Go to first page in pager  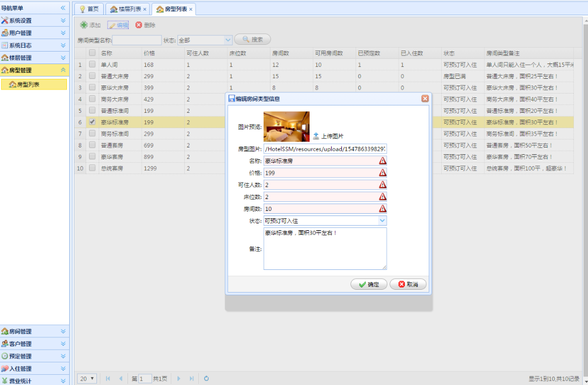[108, 379]
